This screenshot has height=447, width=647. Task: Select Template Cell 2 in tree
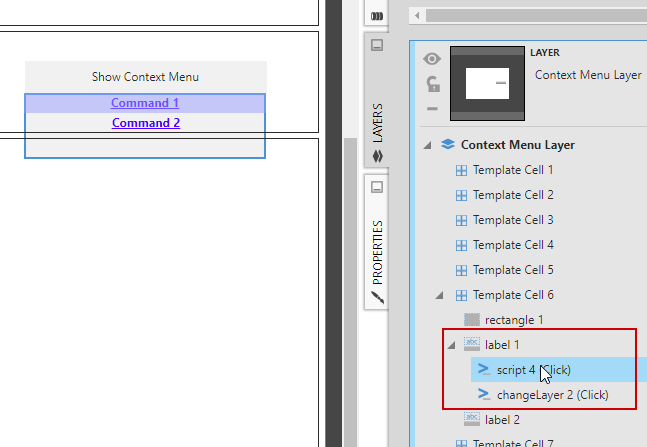513,195
